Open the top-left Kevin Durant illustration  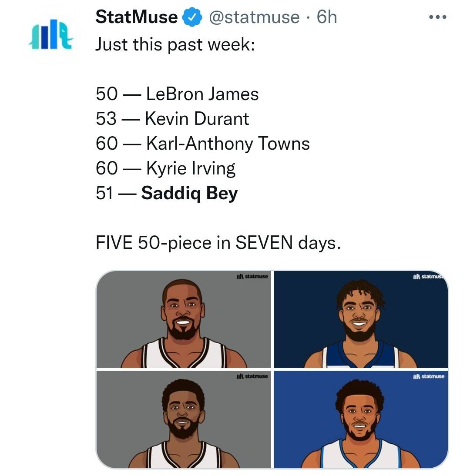click(184, 319)
